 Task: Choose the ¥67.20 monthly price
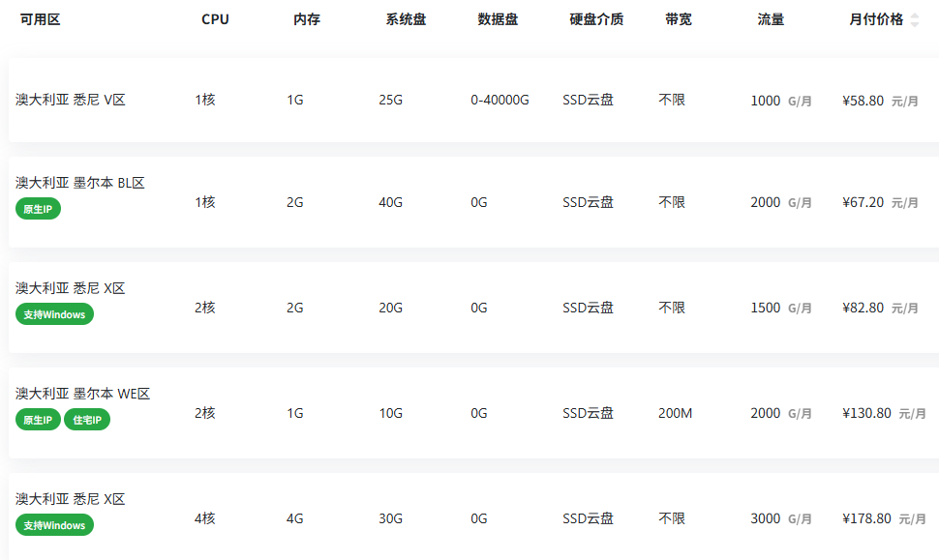tap(863, 202)
